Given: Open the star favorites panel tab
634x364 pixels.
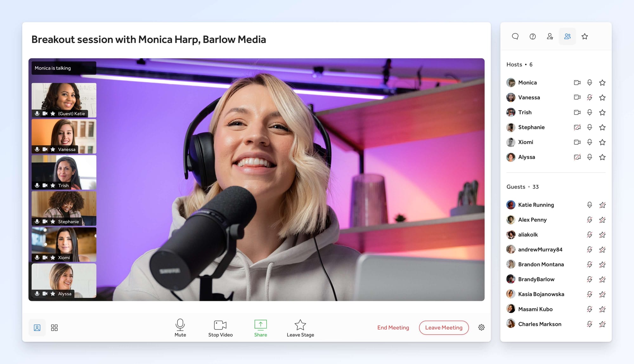Looking at the screenshot, I should click(x=585, y=36).
